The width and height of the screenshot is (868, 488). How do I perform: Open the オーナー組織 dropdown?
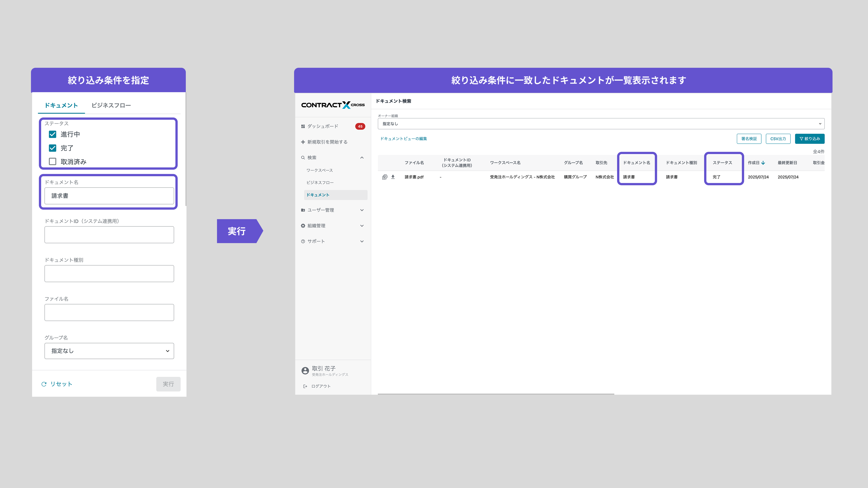tap(601, 124)
